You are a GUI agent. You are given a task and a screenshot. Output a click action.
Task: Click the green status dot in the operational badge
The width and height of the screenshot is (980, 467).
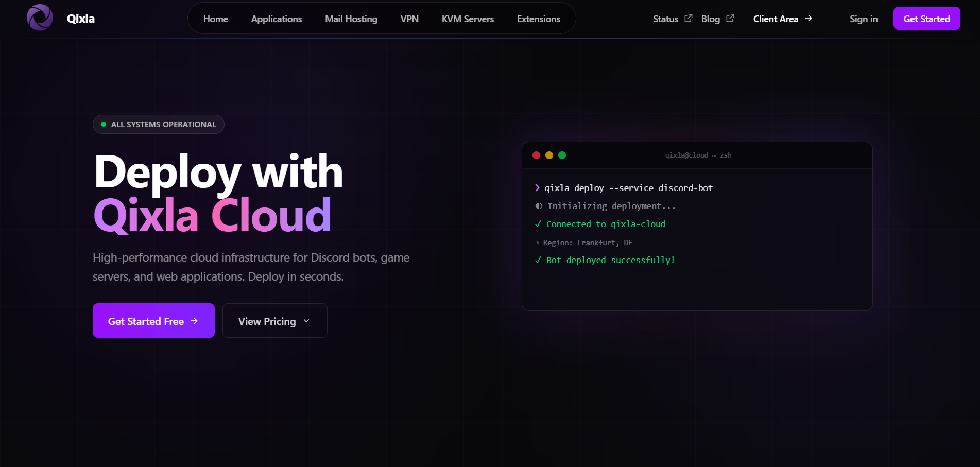click(x=103, y=124)
